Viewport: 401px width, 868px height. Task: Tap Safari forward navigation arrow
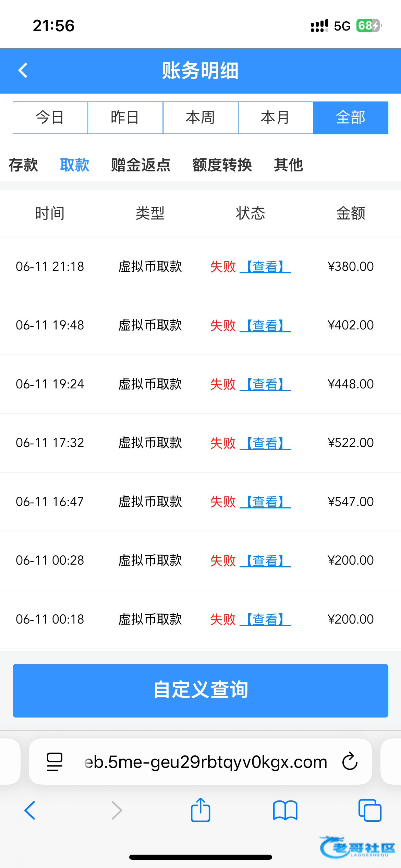click(x=117, y=810)
